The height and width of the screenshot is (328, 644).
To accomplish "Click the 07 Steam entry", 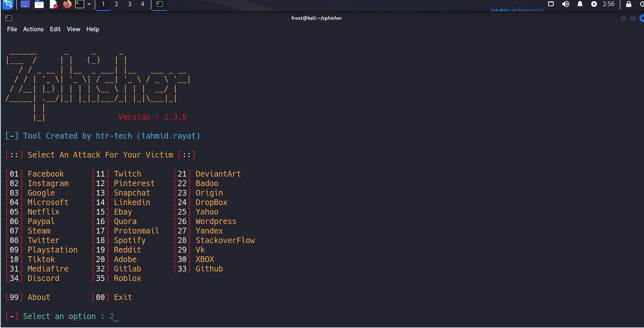I will tap(28, 231).
